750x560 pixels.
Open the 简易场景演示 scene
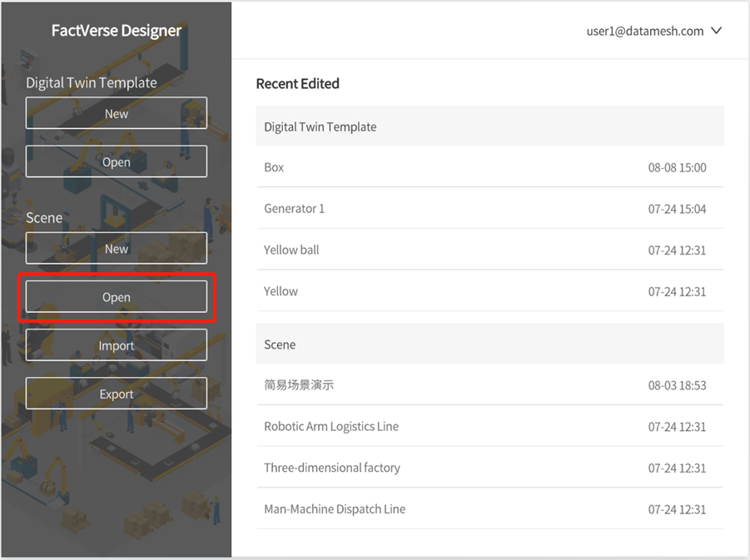(489, 384)
